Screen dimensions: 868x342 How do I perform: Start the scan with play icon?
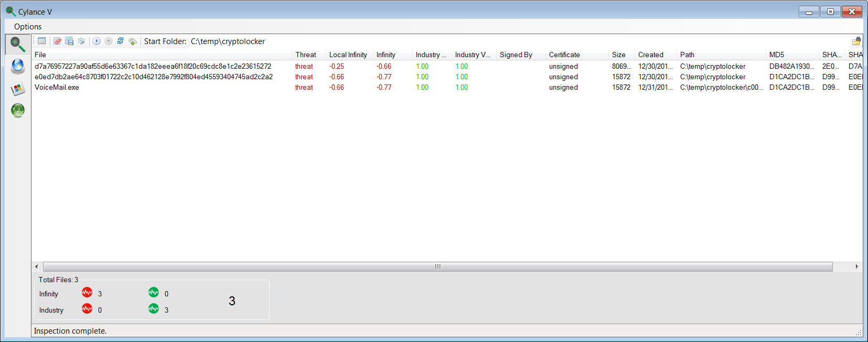point(97,41)
